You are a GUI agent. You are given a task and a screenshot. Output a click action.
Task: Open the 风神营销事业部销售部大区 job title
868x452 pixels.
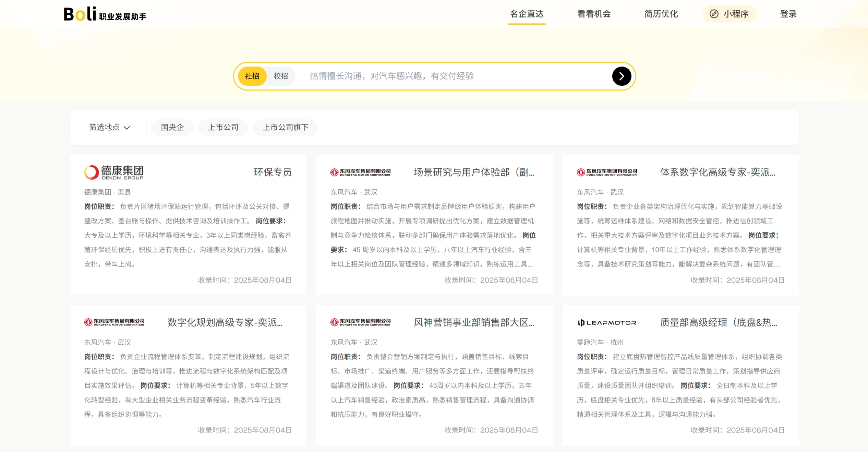pyautogui.click(x=474, y=322)
